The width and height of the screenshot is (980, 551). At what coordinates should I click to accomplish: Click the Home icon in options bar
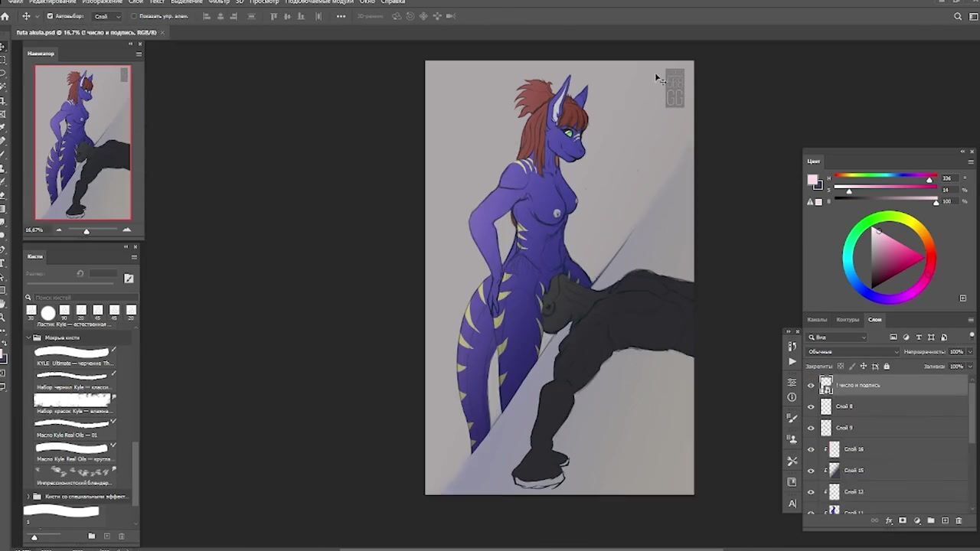pyautogui.click(x=5, y=16)
